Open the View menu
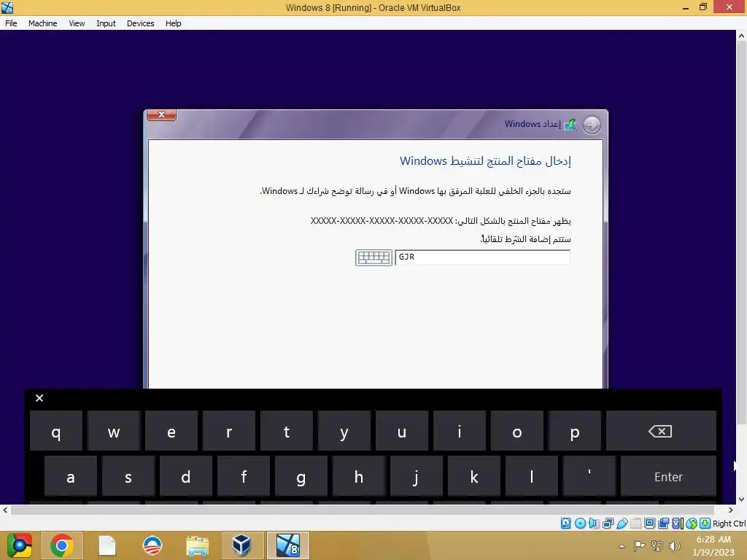The width and height of the screenshot is (747, 560). click(77, 23)
